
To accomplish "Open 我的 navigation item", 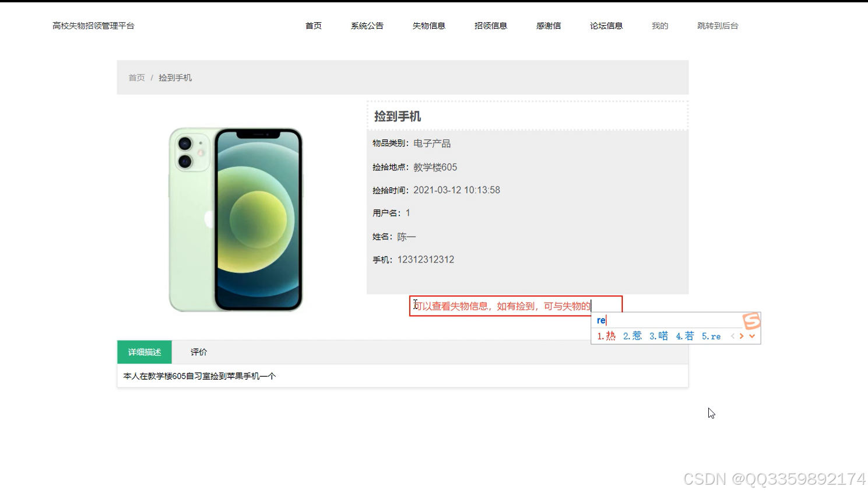I will [x=660, y=26].
